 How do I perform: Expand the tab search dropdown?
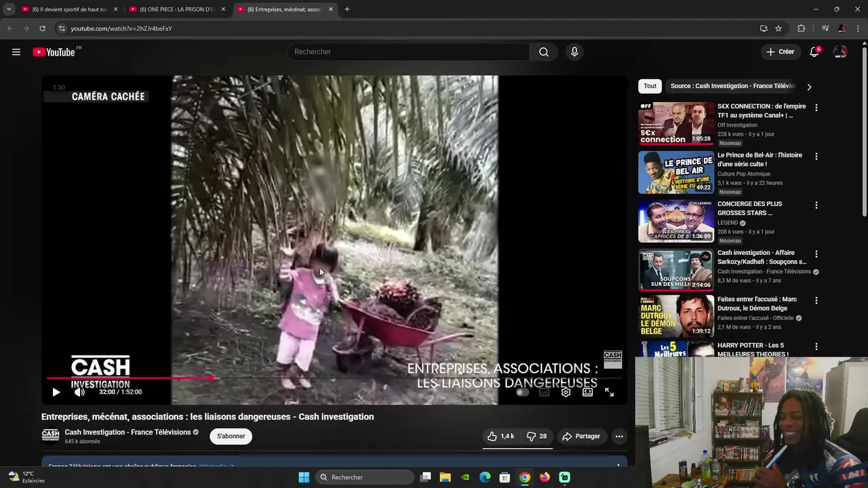point(9,9)
